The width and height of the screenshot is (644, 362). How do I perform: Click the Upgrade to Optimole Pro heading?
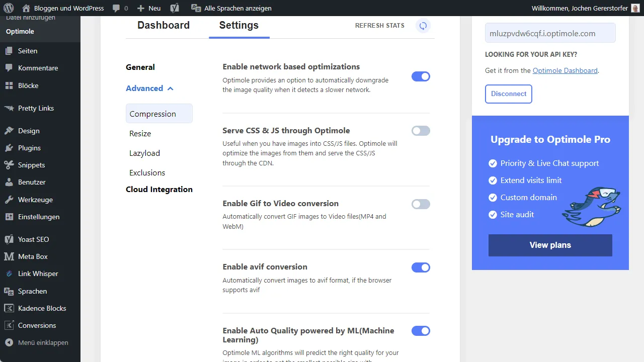click(x=550, y=140)
